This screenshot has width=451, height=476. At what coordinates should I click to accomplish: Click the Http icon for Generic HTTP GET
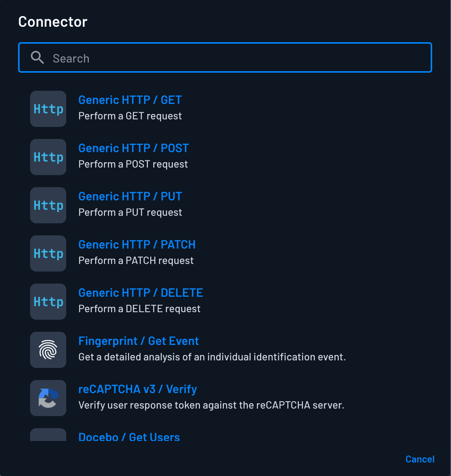pos(48,109)
